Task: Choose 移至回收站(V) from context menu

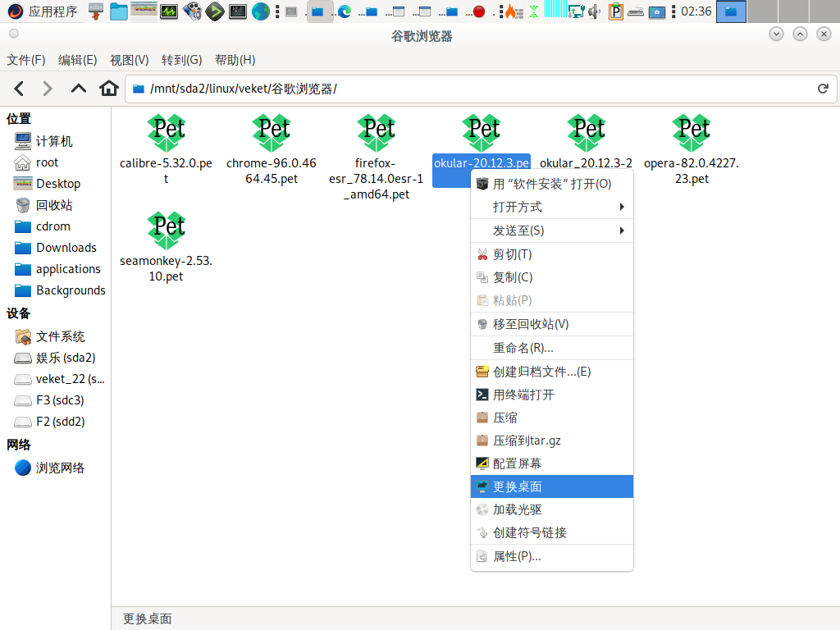Action: click(x=552, y=324)
